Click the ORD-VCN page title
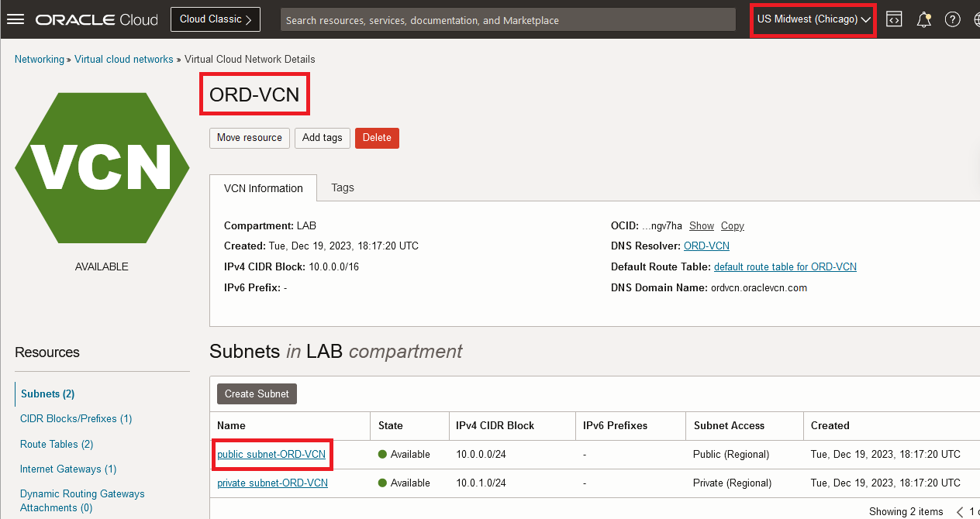 254,97
